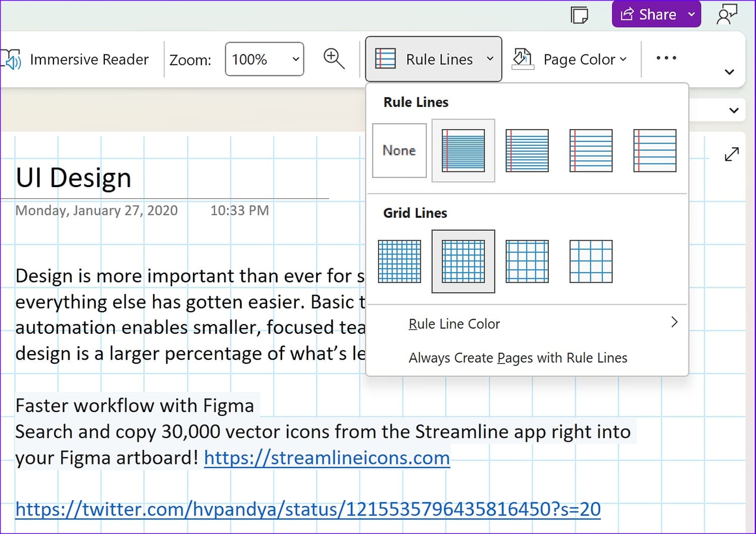Screen dimensions: 756x534
Task: Open the sticky notes feed icon
Action: pos(579,15)
